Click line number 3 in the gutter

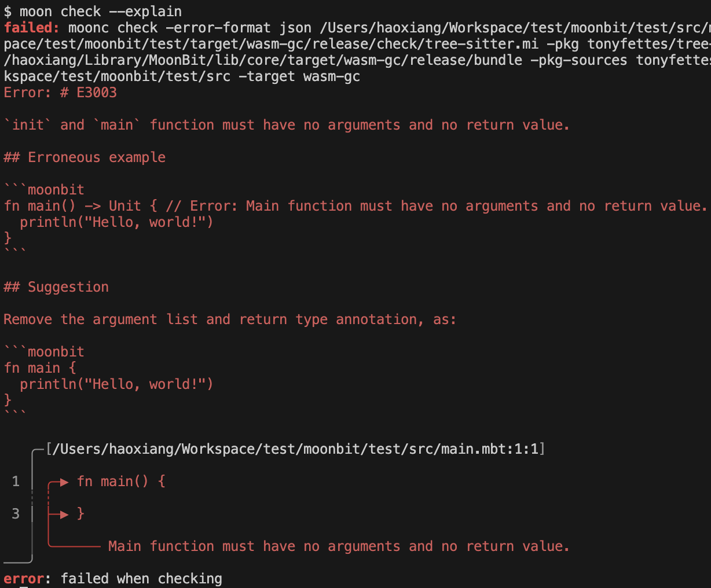click(x=16, y=514)
